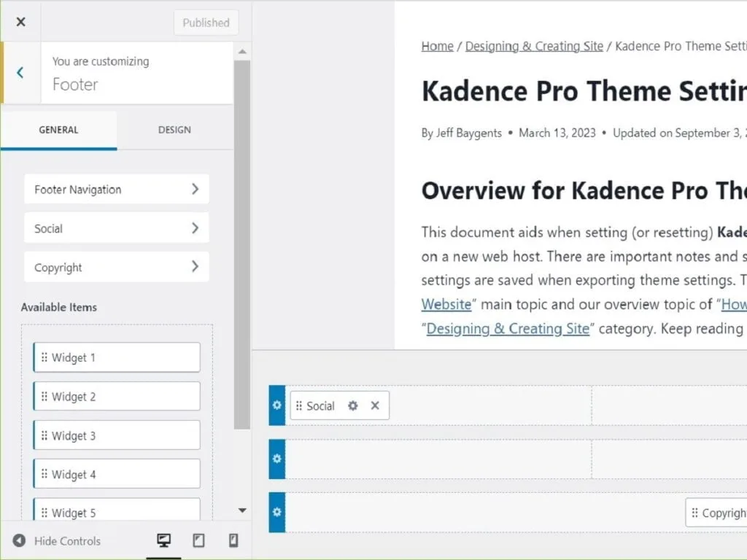Switch to desktop preview mode

pyautogui.click(x=163, y=540)
